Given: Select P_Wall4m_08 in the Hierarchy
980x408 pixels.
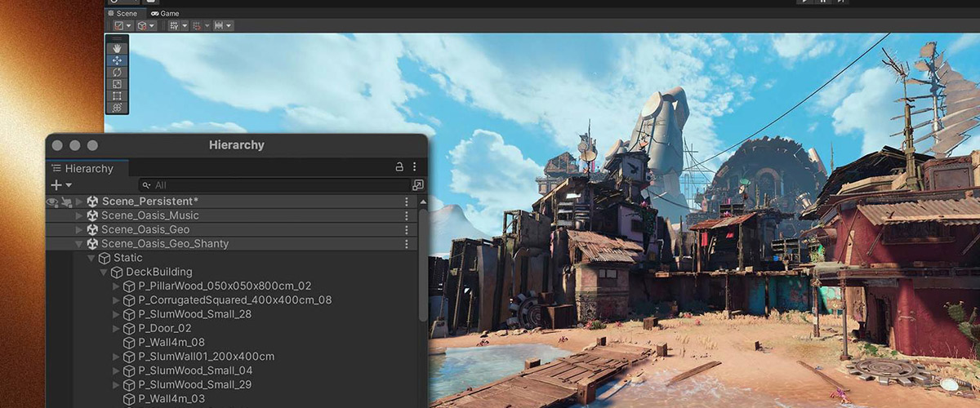Looking at the screenshot, I should click(x=171, y=343).
